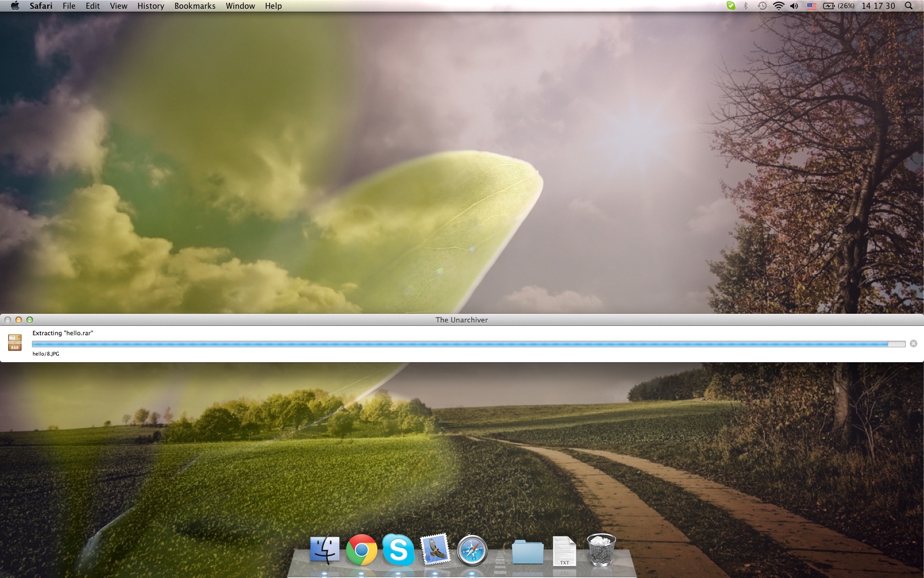Open the Window menu
This screenshot has height=578, width=924.
[x=240, y=6]
